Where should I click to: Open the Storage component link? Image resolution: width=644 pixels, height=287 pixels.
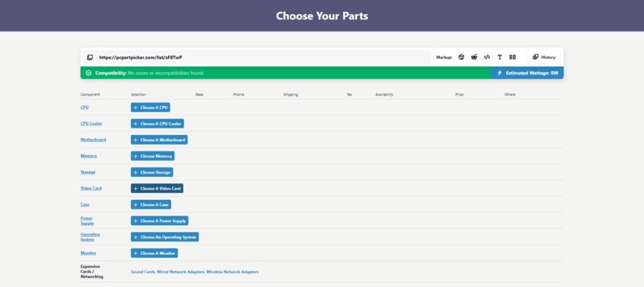tap(88, 172)
